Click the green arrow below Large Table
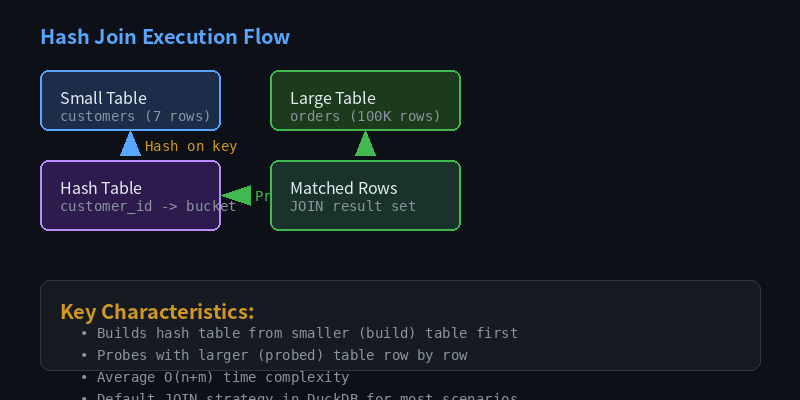Image resolution: width=800 pixels, height=400 pixels. tap(365, 143)
